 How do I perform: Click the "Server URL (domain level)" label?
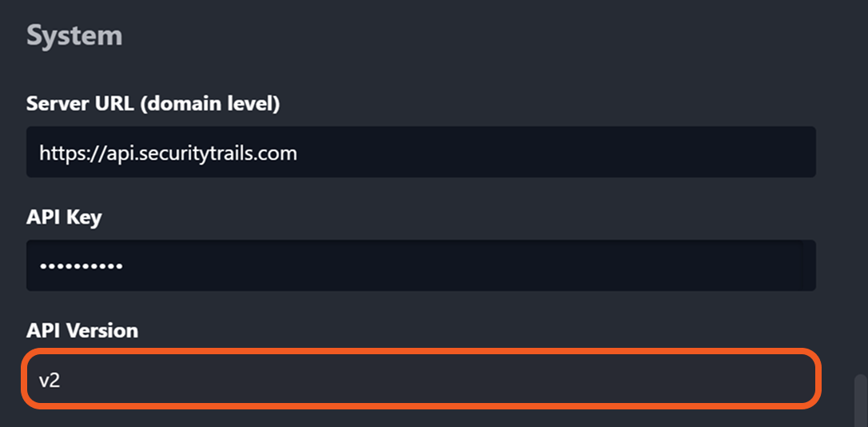pyautogui.click(x=153, y=103)
